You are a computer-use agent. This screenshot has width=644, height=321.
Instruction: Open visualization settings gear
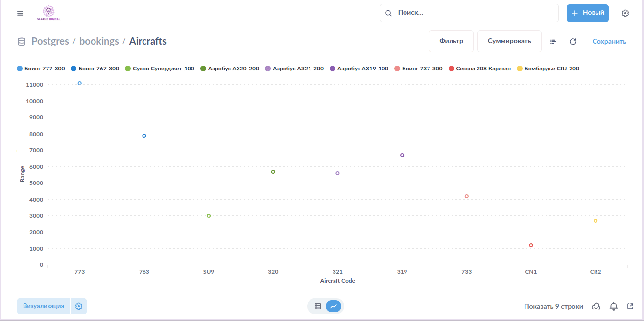click(x=79, y=306)
